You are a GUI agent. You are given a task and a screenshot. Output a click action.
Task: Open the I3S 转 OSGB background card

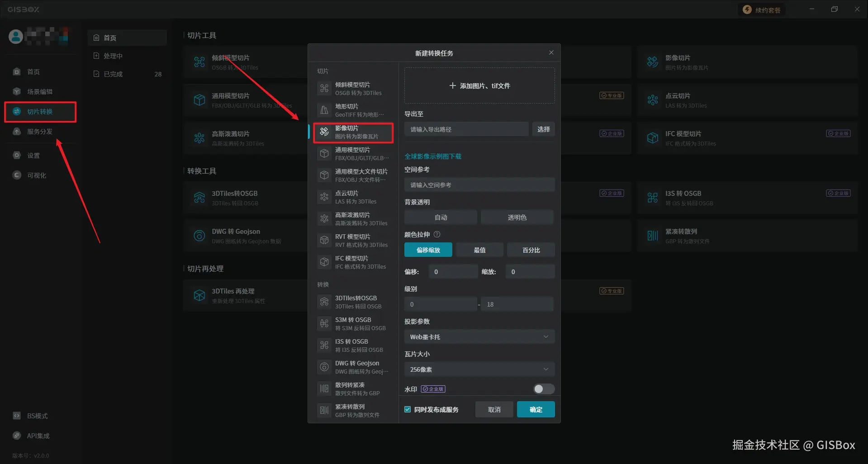pyautogui.click(x=747, y=198)
